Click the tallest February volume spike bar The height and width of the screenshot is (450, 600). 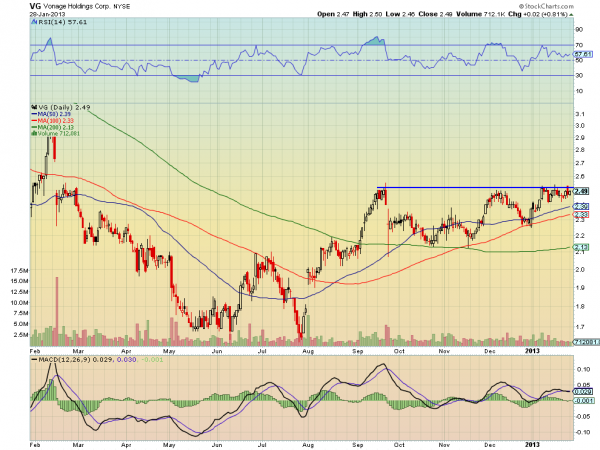tap(57, 311)
